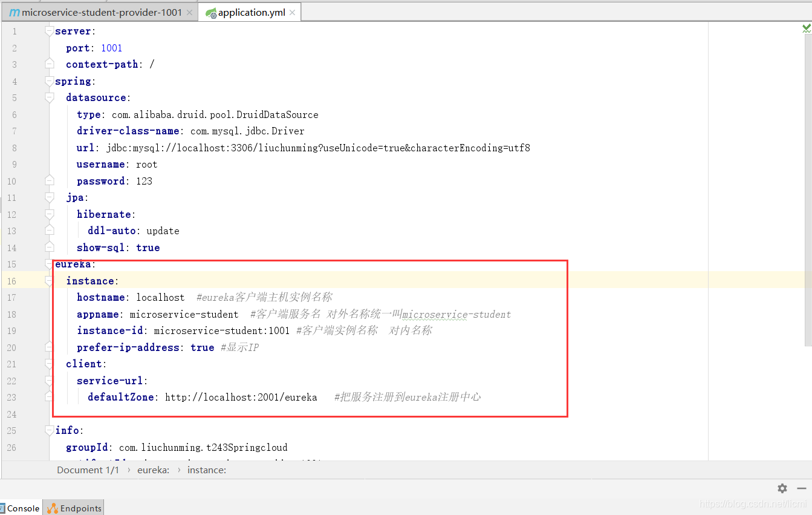The width and height of the screenshot is (812, 515).
Task: Collapse the jpa block fold marker
Action: point(50,198)
